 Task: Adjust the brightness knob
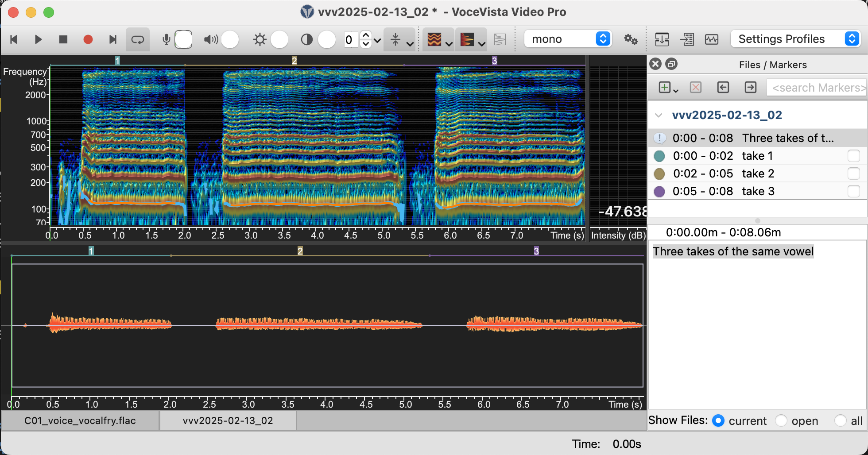pyautogui.click(x=279, y=39)
